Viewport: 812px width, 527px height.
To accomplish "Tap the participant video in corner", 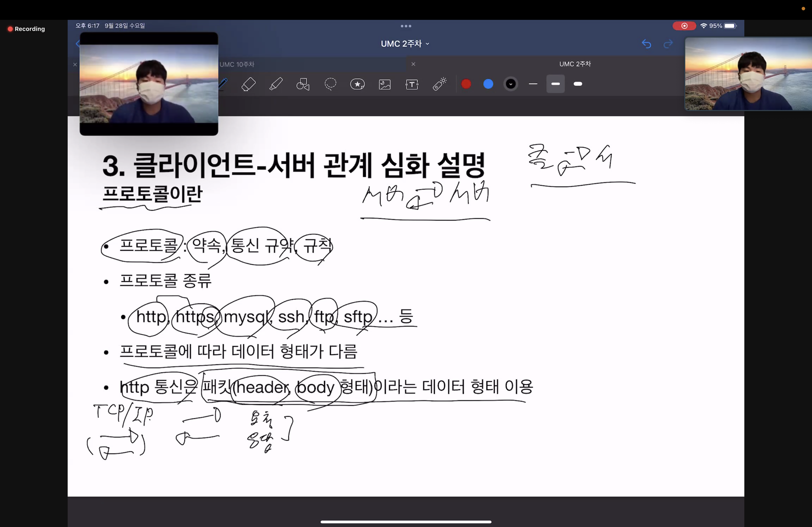I will tap(749, 74).
